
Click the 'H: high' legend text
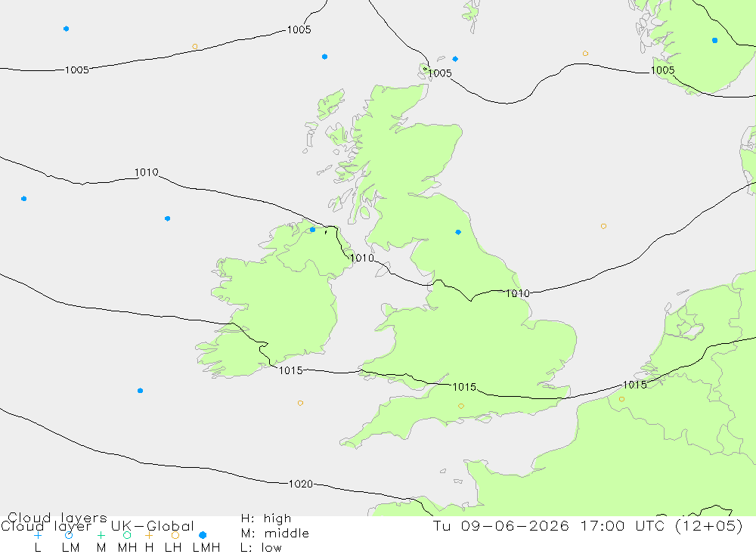click(266, 518)
